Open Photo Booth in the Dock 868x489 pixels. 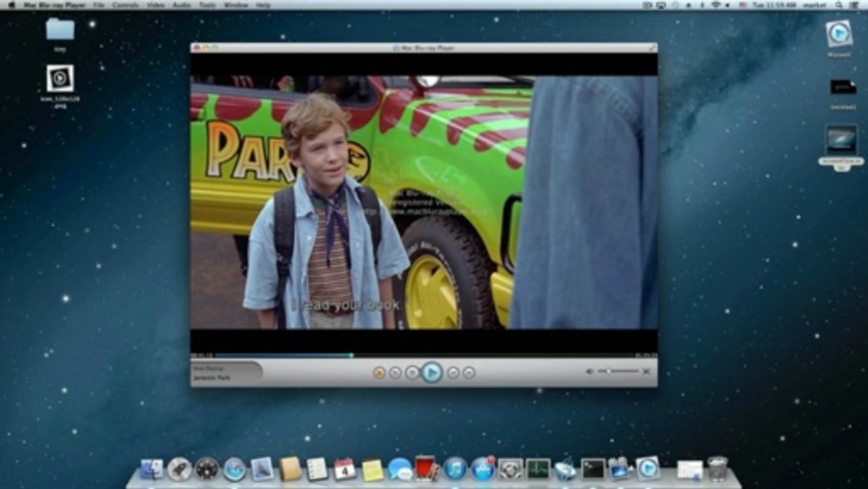point(426,468)
